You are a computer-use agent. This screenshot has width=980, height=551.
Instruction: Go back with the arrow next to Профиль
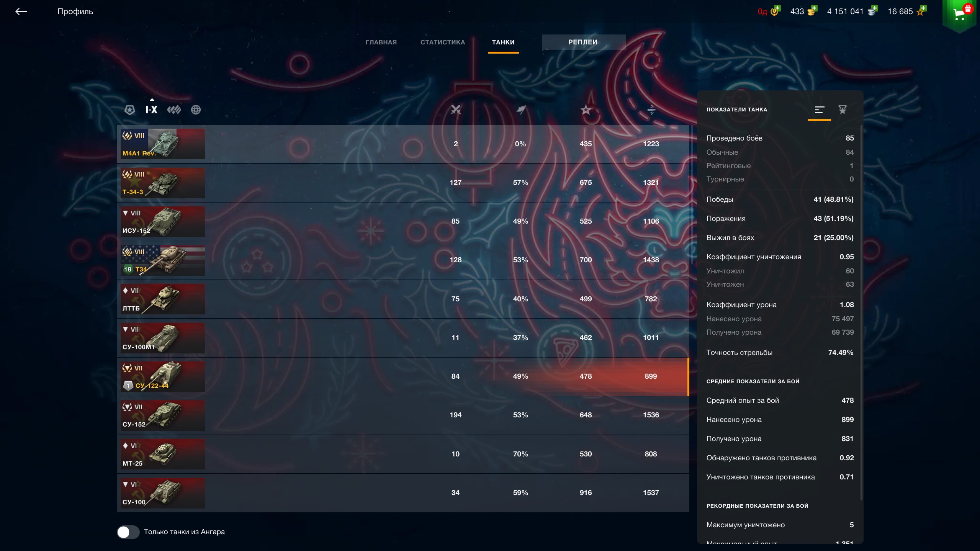pyautogui.click(x=21, y=11)
